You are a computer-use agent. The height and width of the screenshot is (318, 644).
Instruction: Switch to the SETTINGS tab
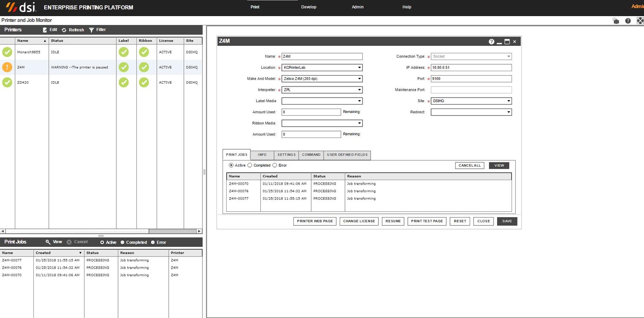(287, 155)
